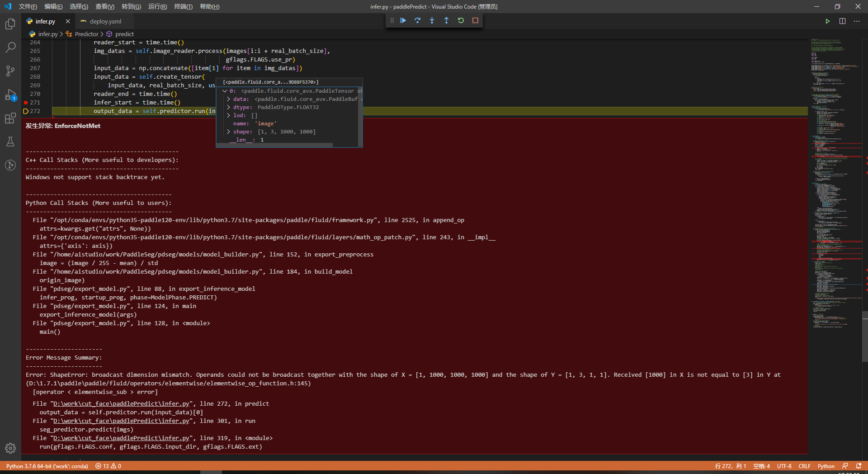Open the 终端(T) menu

click(x=183, y=6)
